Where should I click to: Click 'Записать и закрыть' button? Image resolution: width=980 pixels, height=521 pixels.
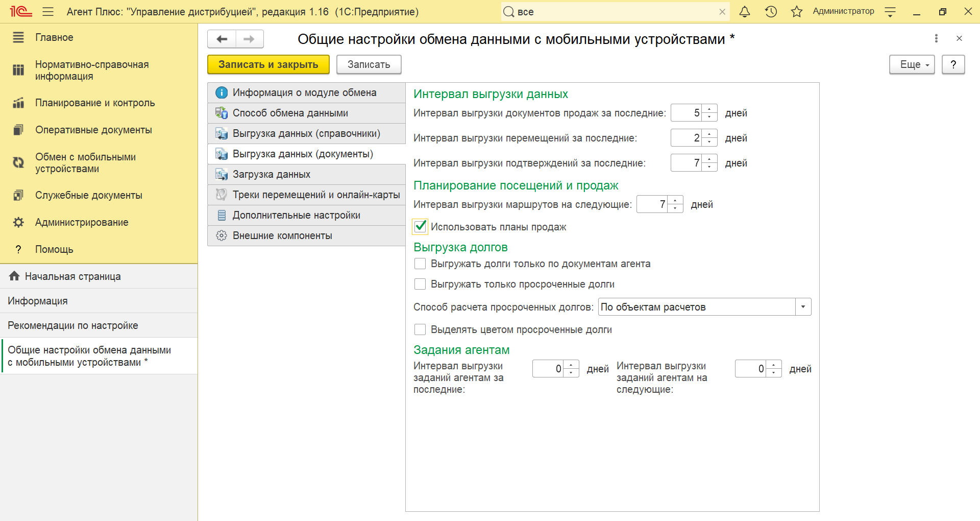pos(268,65)
